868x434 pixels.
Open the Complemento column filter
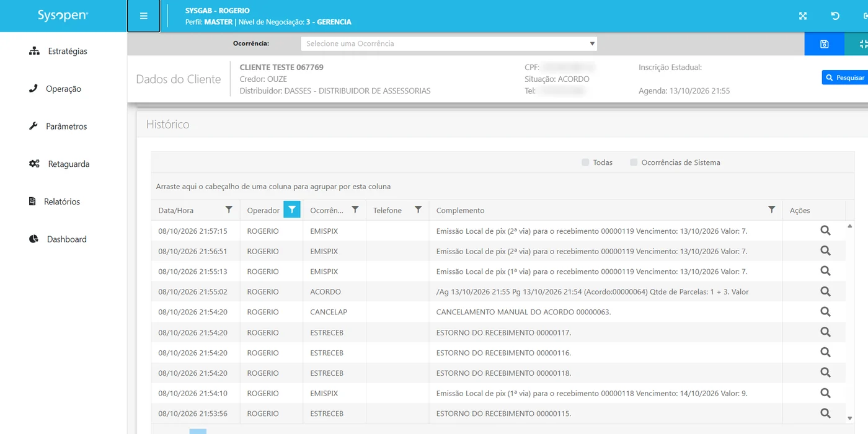772,210
